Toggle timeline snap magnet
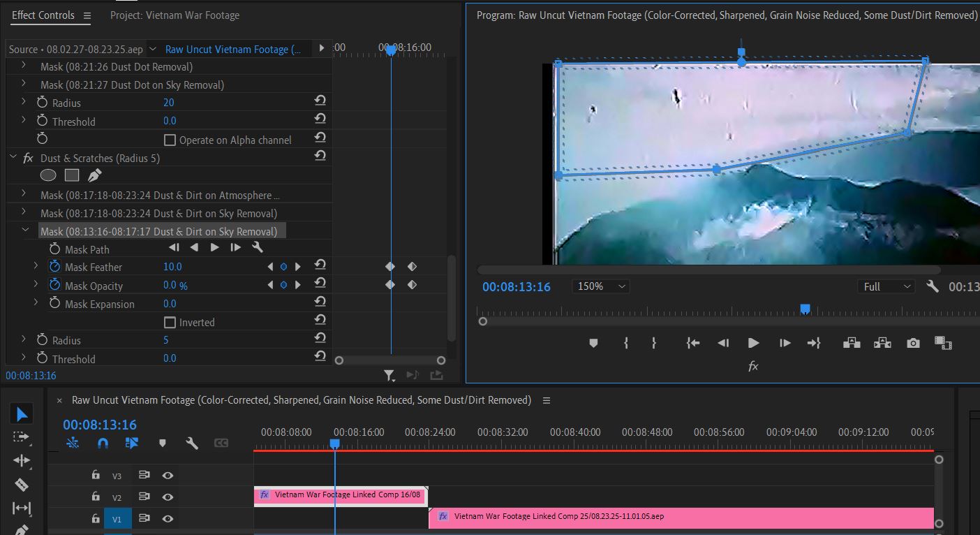Screen dimensions: 980x535 coord(103,443)
